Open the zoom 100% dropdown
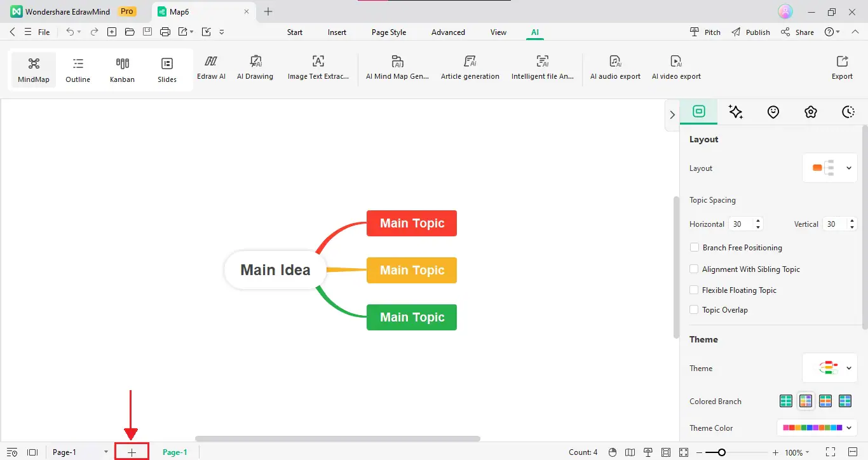Image resolution: width=868 pixels, height=460 pixels. 797,452
